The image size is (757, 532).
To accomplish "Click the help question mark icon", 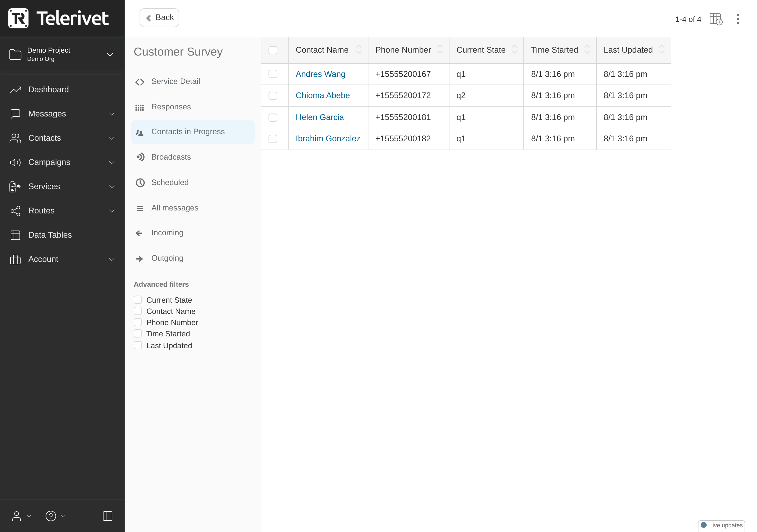I will tap(51, 516).
